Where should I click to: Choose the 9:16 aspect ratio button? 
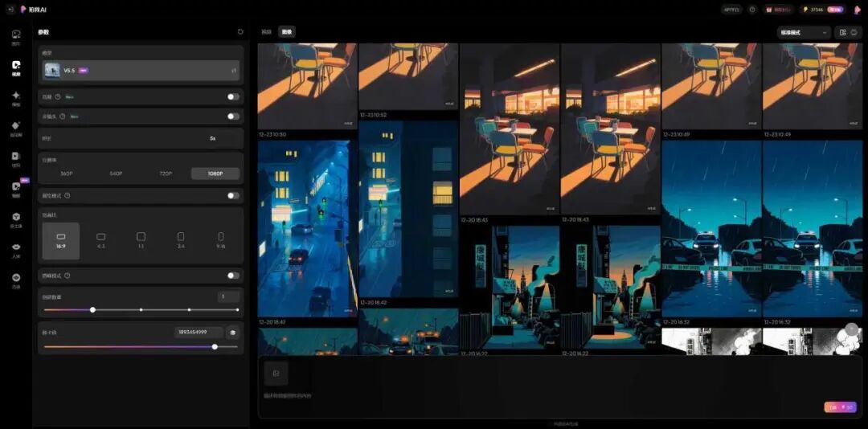221,241
